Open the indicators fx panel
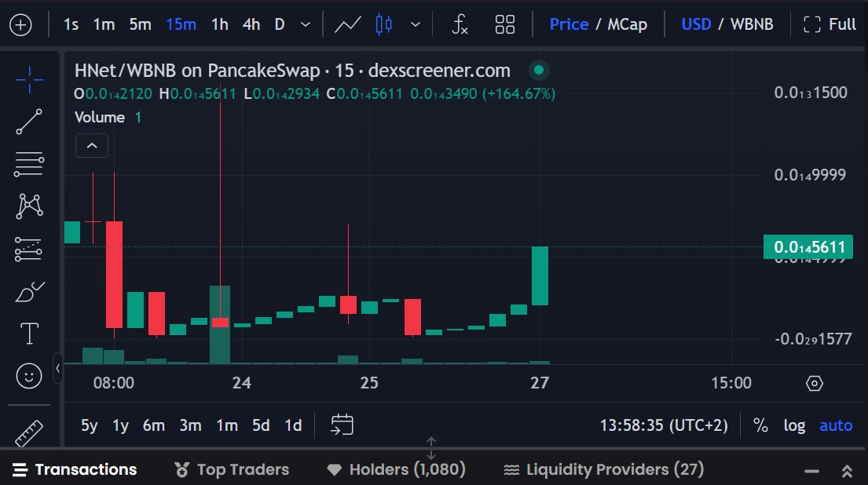 pyautogui.click(x=460, y=24)
